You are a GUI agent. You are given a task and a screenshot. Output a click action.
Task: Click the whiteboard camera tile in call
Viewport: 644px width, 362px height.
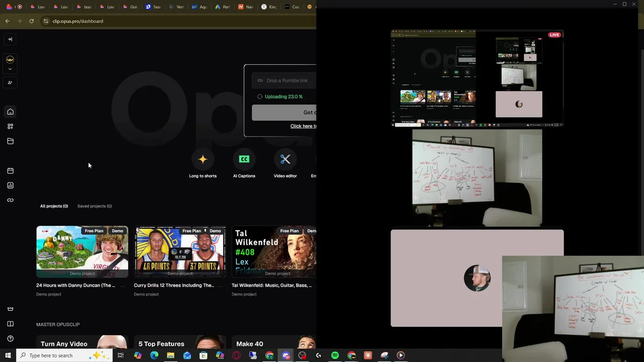[477, 178]
